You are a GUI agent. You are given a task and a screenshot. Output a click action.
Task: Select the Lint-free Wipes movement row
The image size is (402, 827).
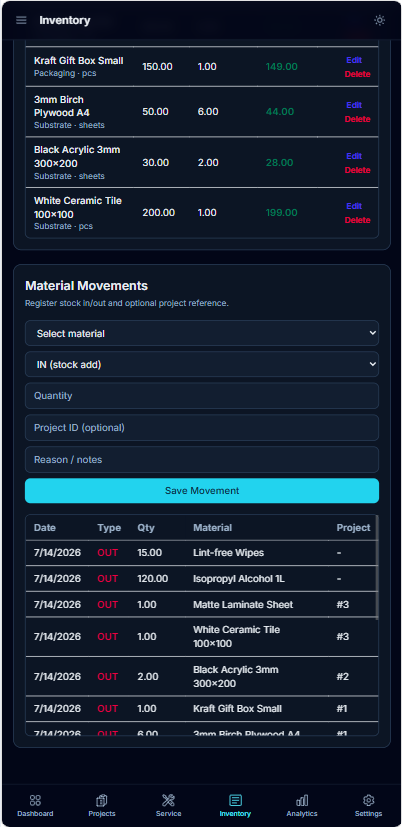pyautogui.click(x=201, y=553)
